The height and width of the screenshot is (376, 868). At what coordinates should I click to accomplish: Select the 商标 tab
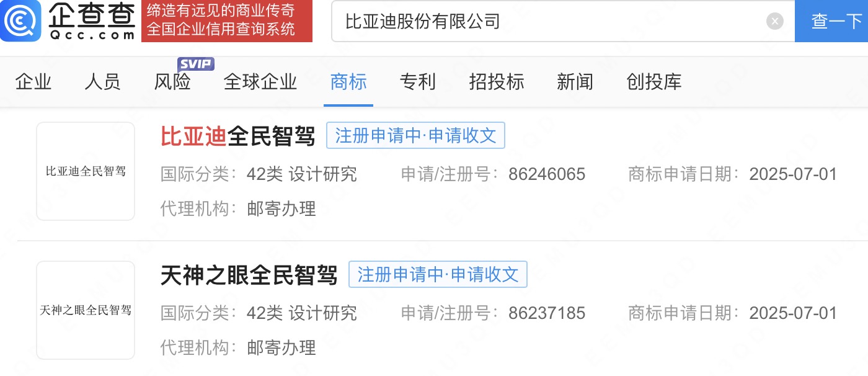click(348, 82)
